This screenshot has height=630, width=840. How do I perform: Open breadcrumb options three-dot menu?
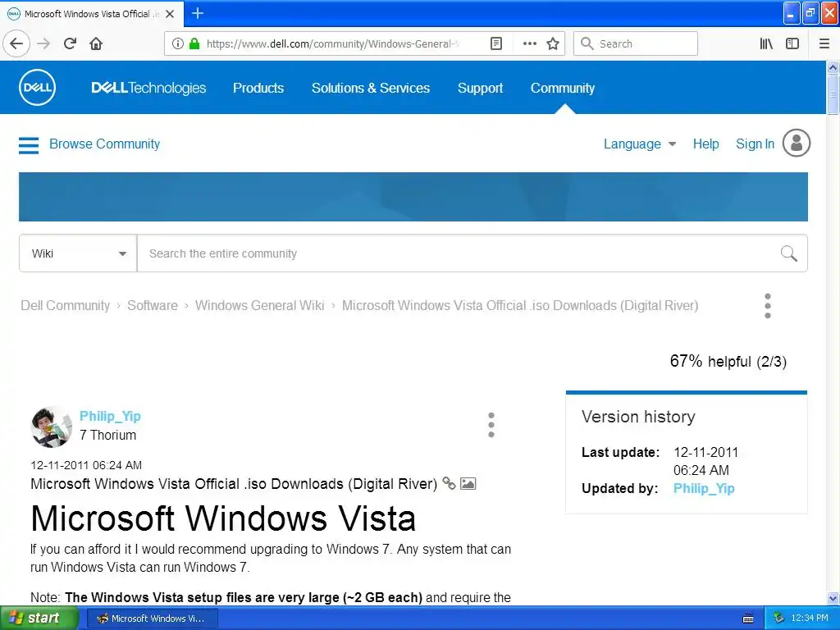tap(767, 306)
